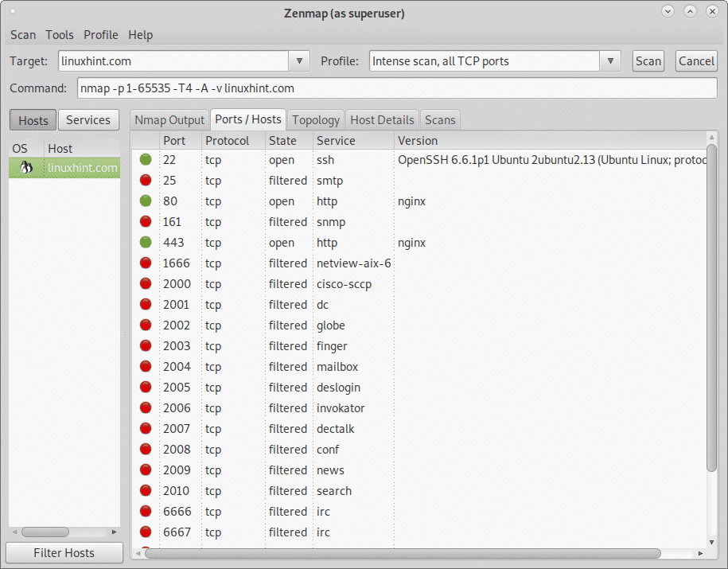The height and width of the screenshot is (569, 728).
Task: Click the green status icon for port 443
Action: click(x=146, y=243)
